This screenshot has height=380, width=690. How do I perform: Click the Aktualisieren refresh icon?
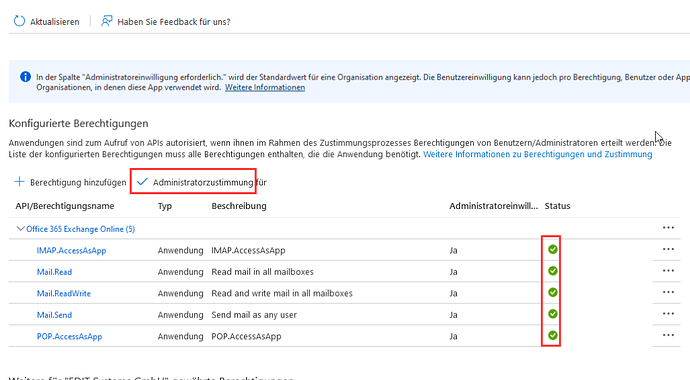(19, 21)
